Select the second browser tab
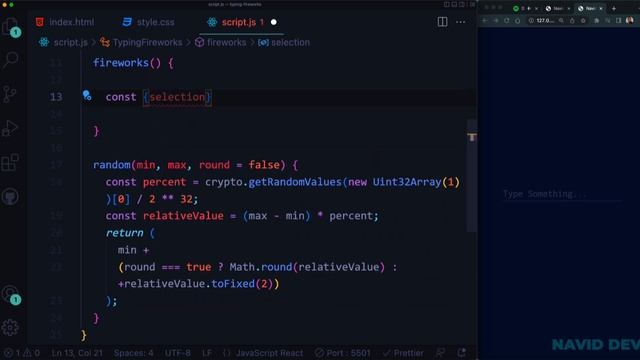The height and width of the screenshot is (360, 640). pos(557,8)
